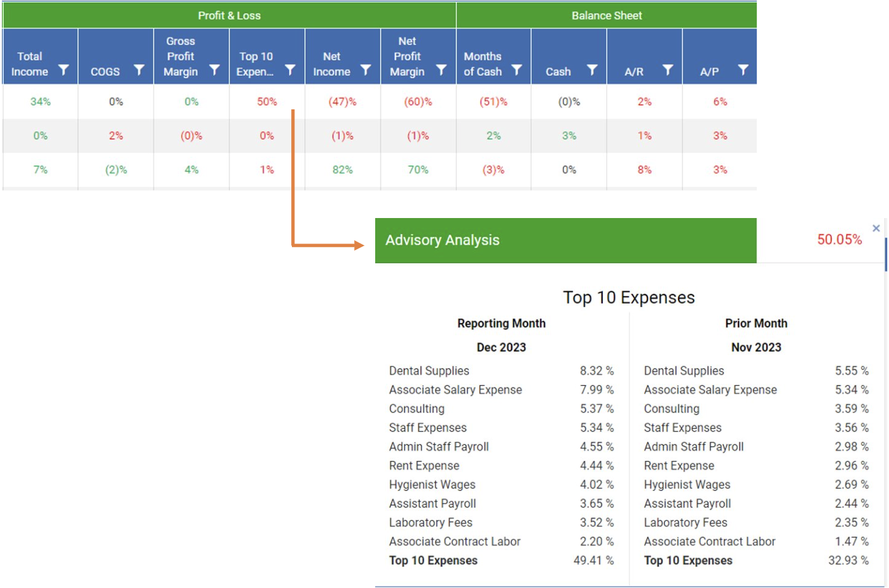Click the A/P column filter icon

tap(743, 70)
